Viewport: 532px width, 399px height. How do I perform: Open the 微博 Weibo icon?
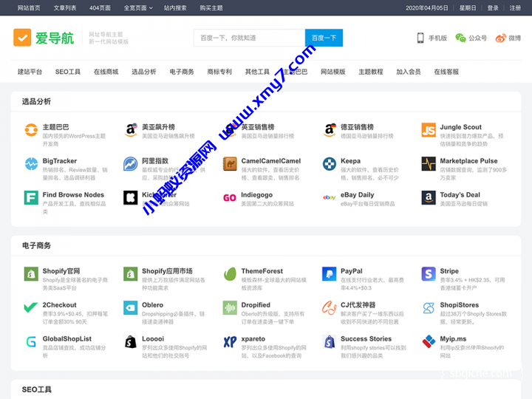500,38
